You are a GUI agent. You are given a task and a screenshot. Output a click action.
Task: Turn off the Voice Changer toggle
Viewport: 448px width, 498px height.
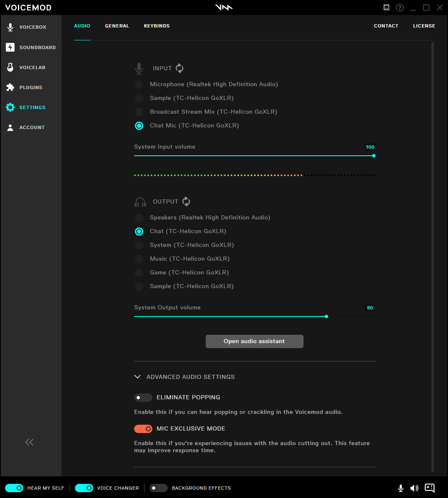tap(84, 488)
